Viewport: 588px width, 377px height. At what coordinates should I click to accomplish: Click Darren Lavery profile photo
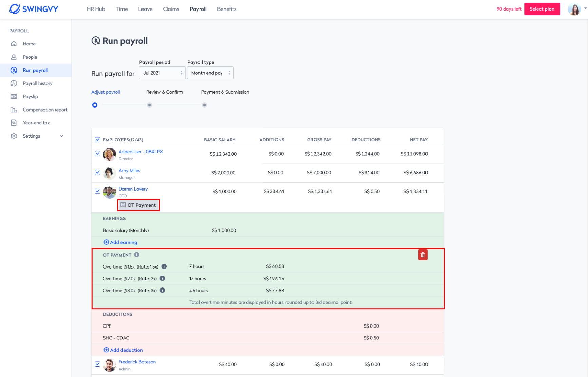coord(110,192)
